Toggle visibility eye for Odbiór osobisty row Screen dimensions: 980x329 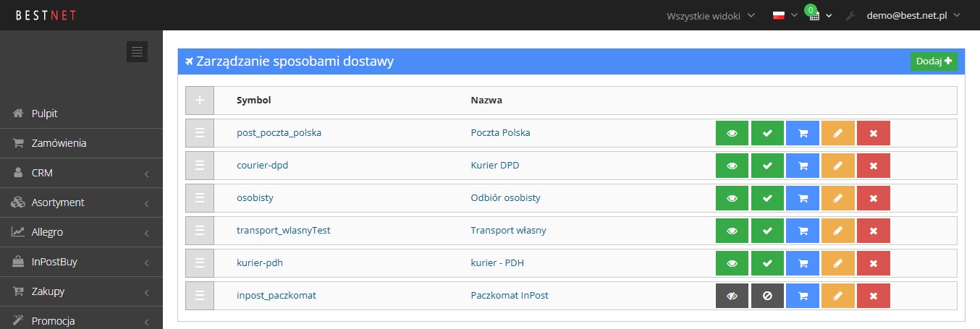tap(732, 198)
